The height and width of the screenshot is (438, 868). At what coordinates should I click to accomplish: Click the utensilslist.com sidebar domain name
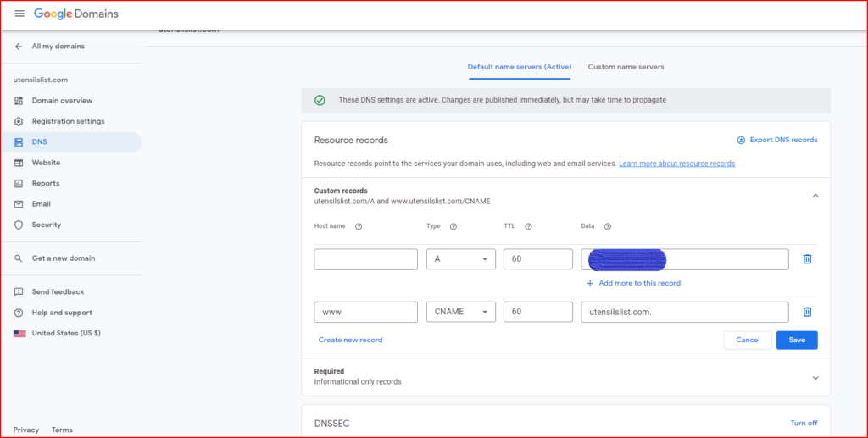[41, 80]
